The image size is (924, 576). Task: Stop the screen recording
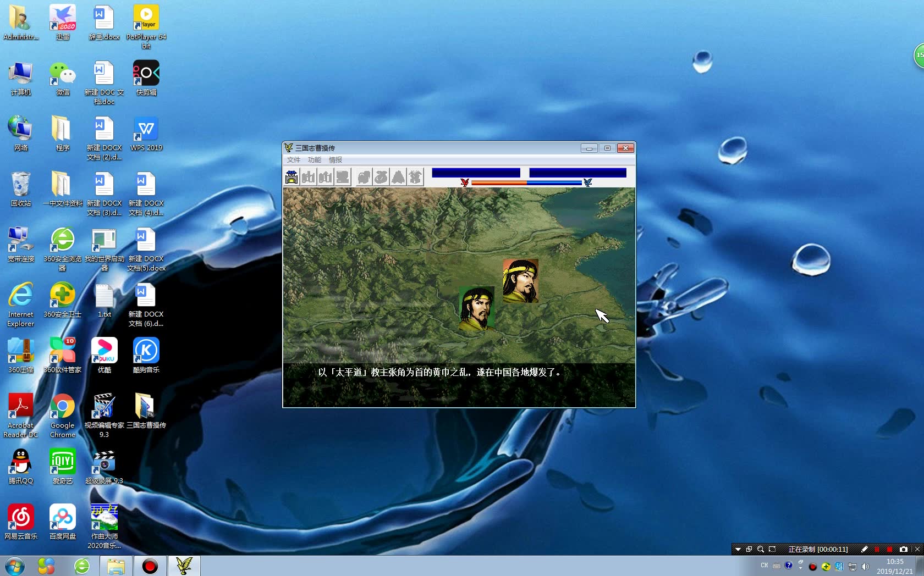889,549
